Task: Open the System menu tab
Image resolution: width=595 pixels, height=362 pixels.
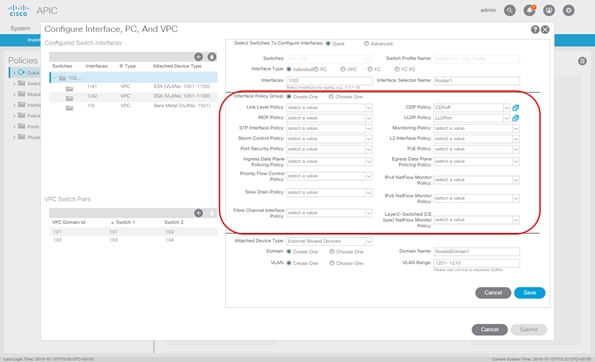Action: (x=20, y=28)
